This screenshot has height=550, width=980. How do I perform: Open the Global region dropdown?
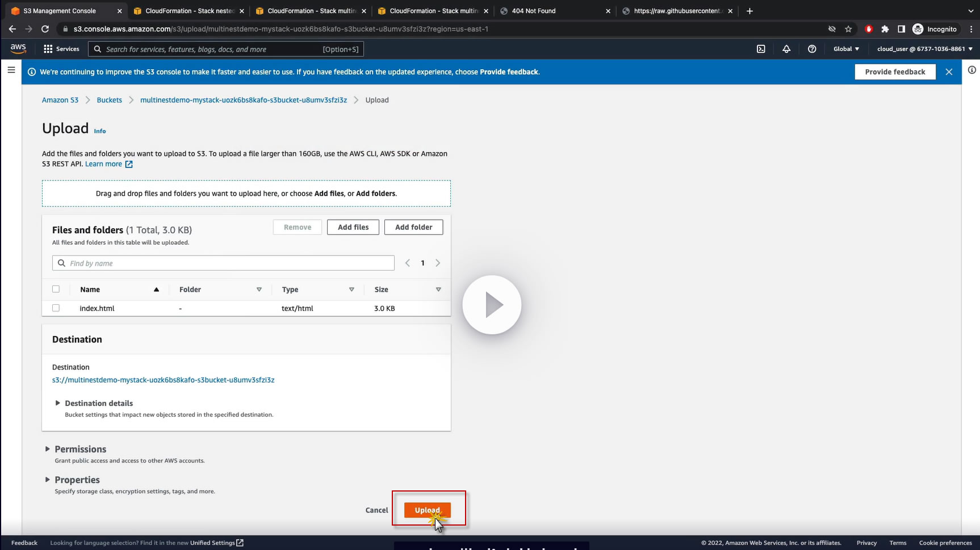[846, 49]
